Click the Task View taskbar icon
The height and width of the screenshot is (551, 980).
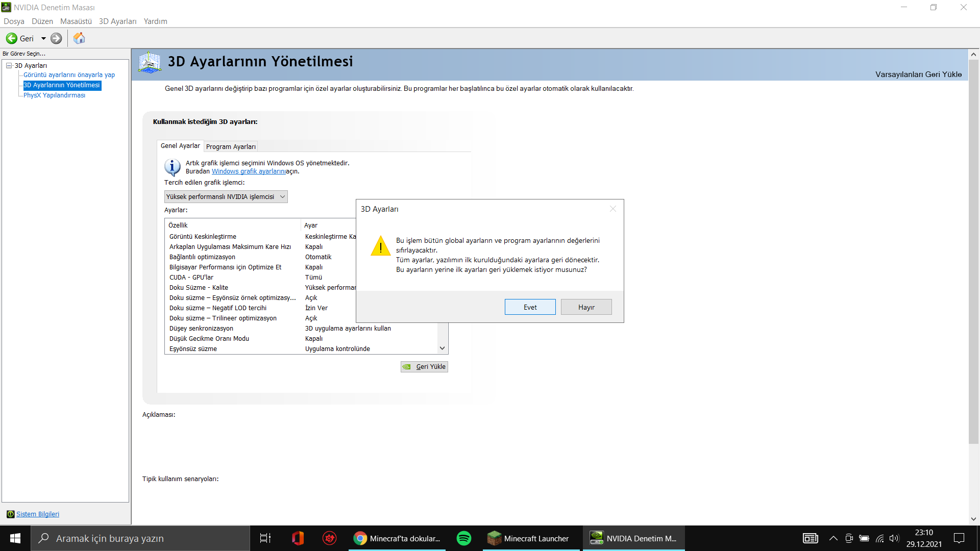(265, 538)
